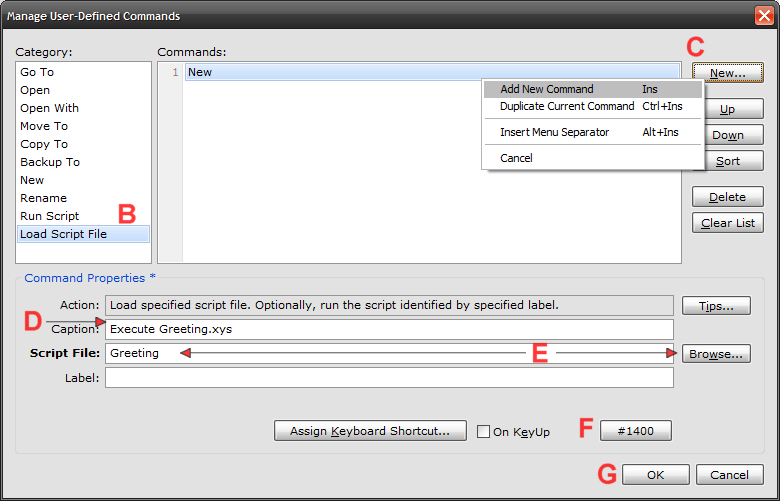The image size is (780, 501).
Task: Click the Clear List button
Action: 728,222
